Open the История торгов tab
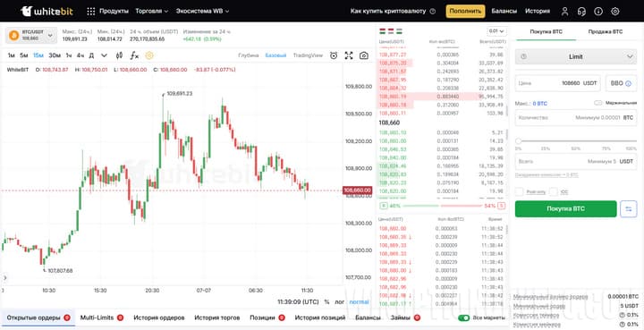Screen dimensions: 644x330 [x=217, y=317]
